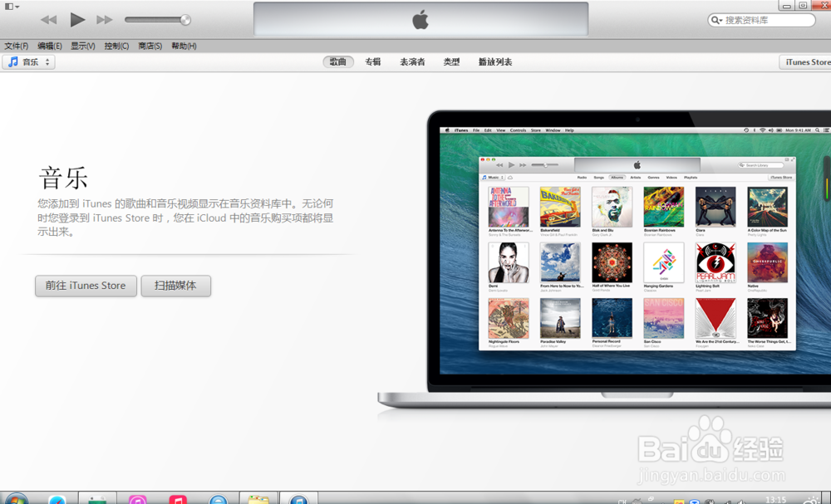Maximize the iTunes window

click(803, 5)
